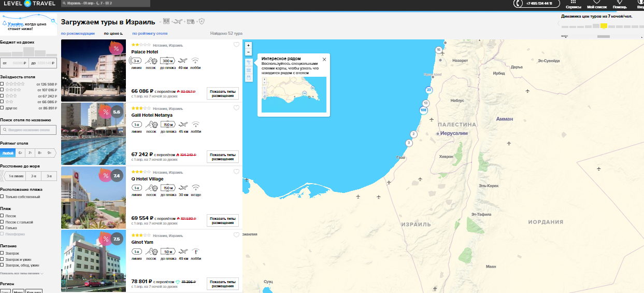This screenshot has width=644, height=293.
Task: Enable the Песок с галькой beach filter
Action: coord(3,222)
